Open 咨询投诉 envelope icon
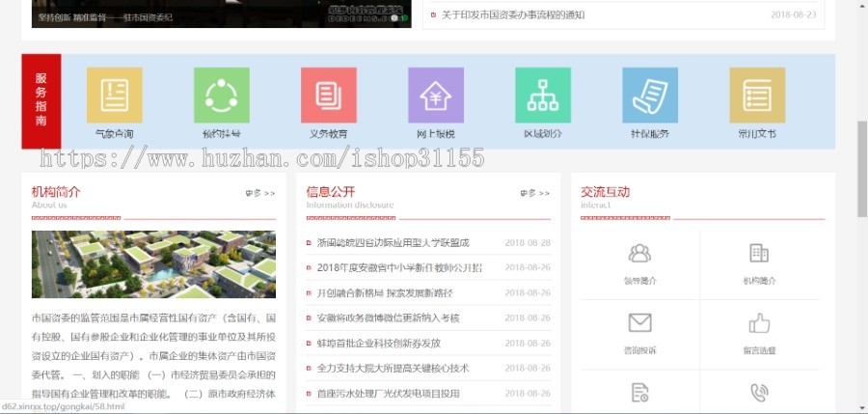 point(640,322)
